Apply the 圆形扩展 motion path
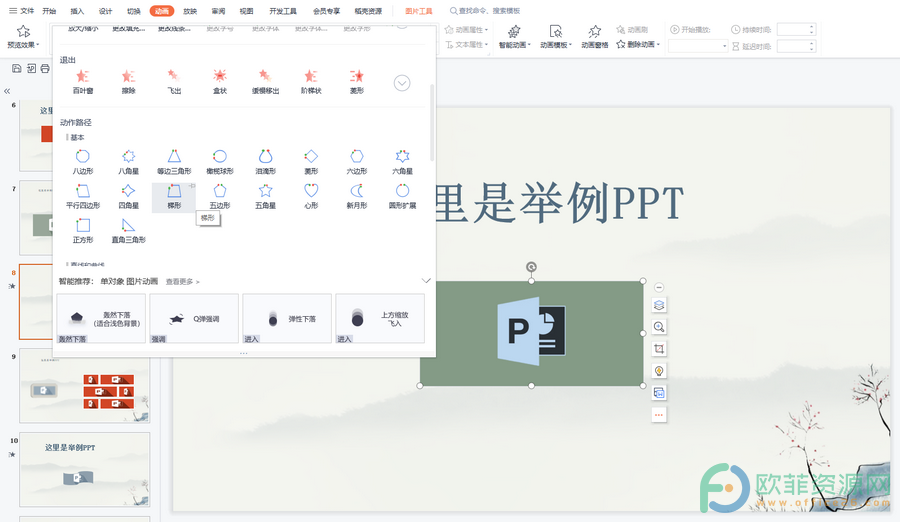Viewport: 900px width, 522px height. [402, 196]
